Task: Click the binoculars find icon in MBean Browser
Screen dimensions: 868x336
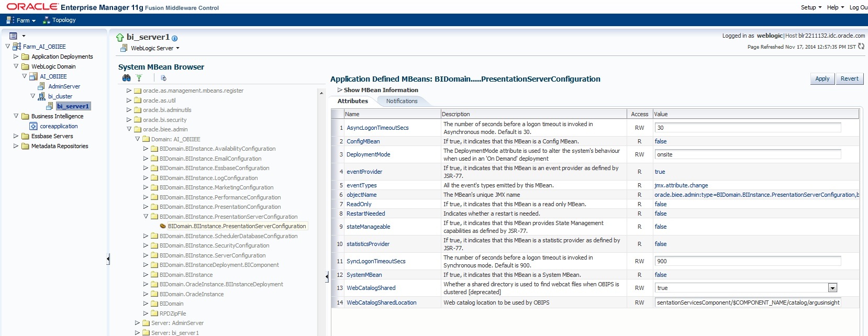Action: pos(126,78)
